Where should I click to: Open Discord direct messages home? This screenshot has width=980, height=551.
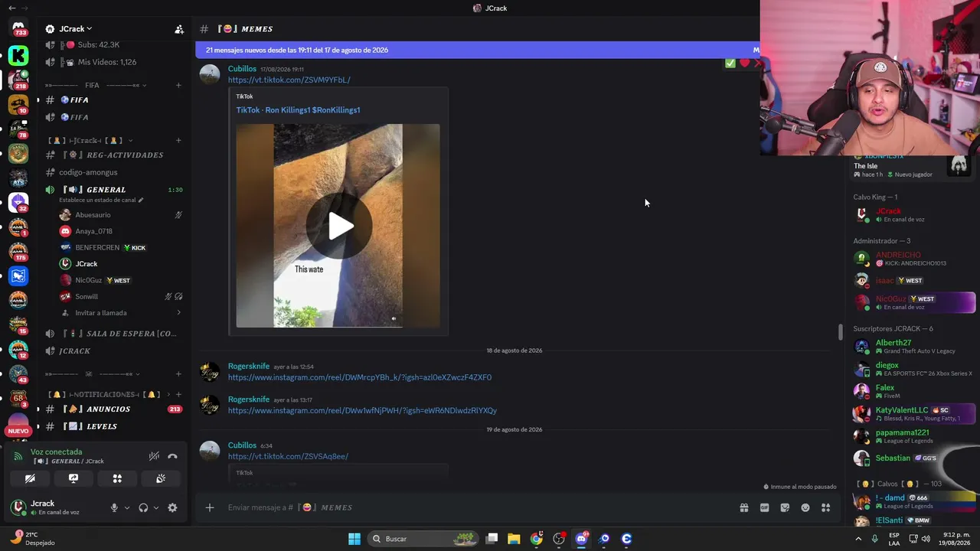18,29
